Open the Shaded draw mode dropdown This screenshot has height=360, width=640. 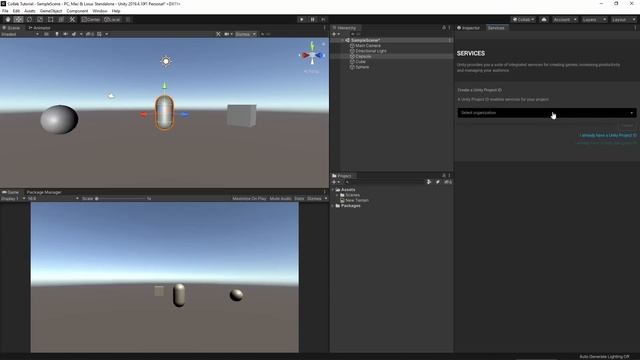[x=20, y=34]
